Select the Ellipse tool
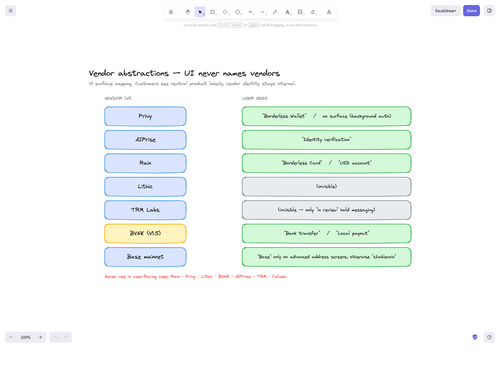The width and height of the screenshot is (500, 375). (x=238, y=12)
